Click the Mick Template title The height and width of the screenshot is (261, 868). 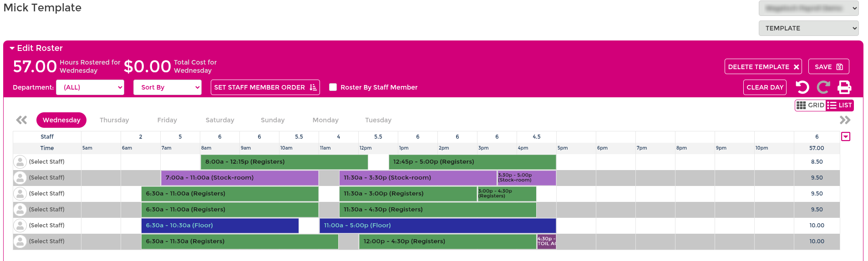pyautogui.click(x=42, y=8)
